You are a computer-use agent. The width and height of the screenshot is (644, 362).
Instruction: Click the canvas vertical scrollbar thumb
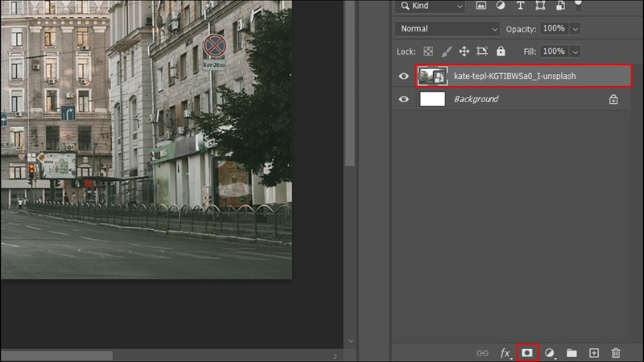tap(349, 83)
